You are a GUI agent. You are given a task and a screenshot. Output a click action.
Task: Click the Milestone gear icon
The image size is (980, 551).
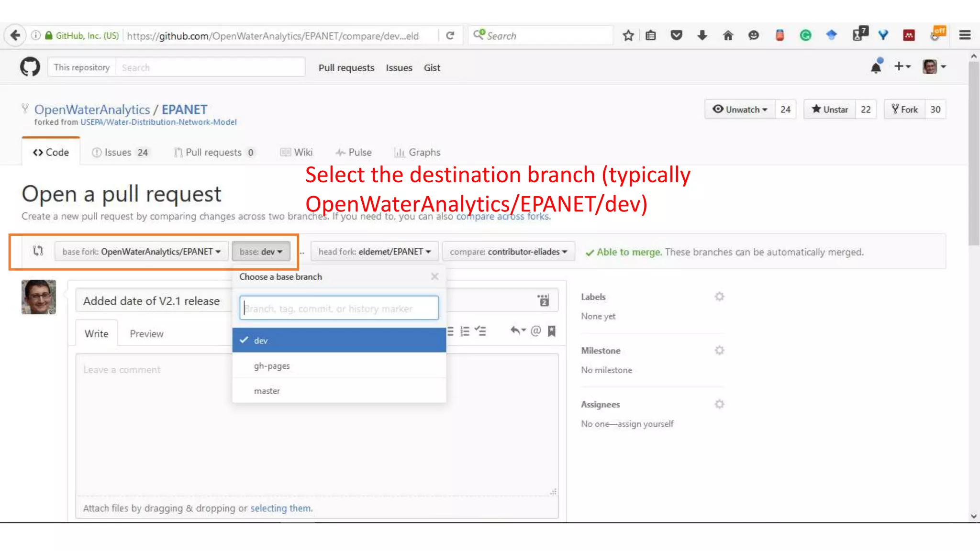pos(719,350)
